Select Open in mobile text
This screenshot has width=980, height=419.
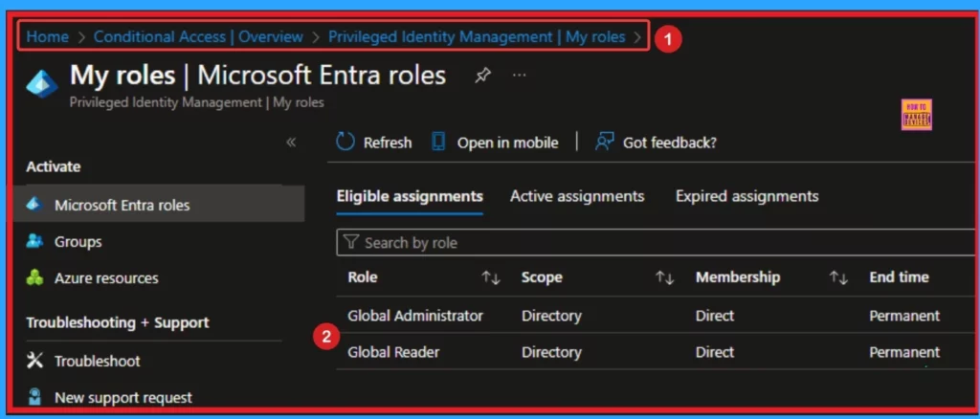pyautogui.click(x=507, y=143)
